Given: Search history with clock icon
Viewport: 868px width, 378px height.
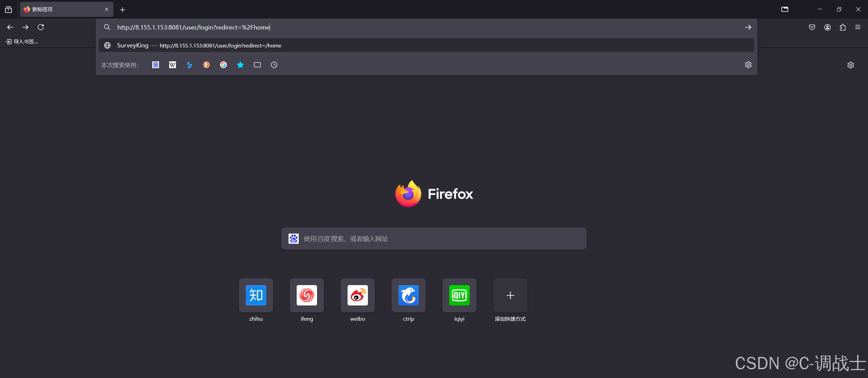Looking at the screenshot, I should (x=274, y=65).
